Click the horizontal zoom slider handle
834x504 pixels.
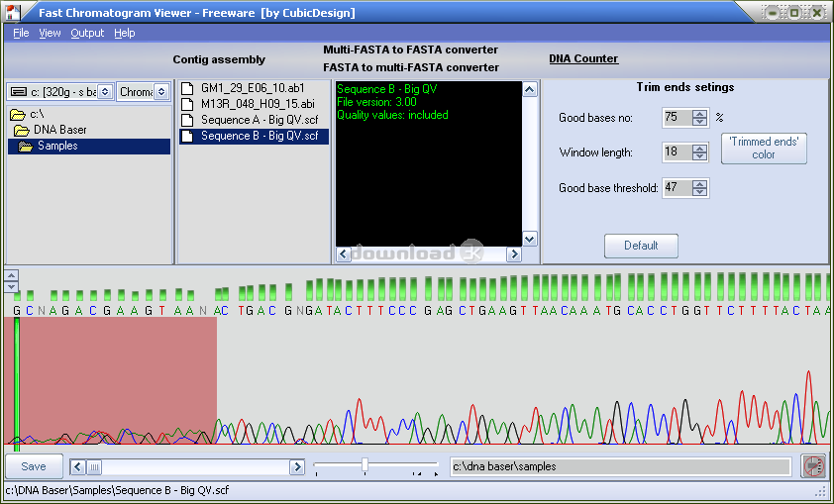[365, 464]
